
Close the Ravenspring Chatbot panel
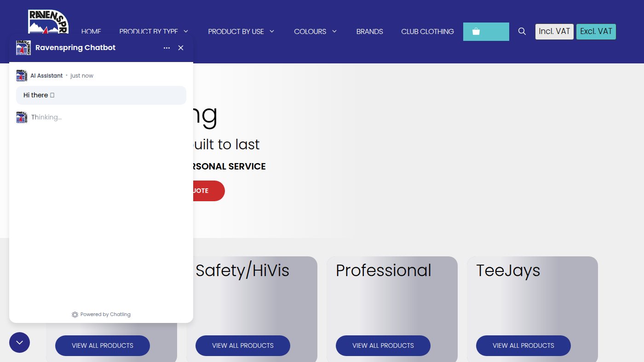pyautogui.click(x=181, y=48)
